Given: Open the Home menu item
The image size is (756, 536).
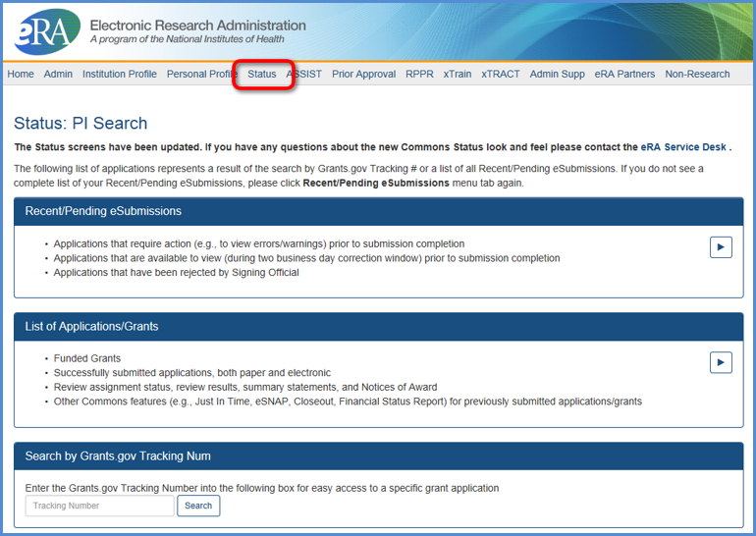Looking at the screenshot, I should point(21,74).
